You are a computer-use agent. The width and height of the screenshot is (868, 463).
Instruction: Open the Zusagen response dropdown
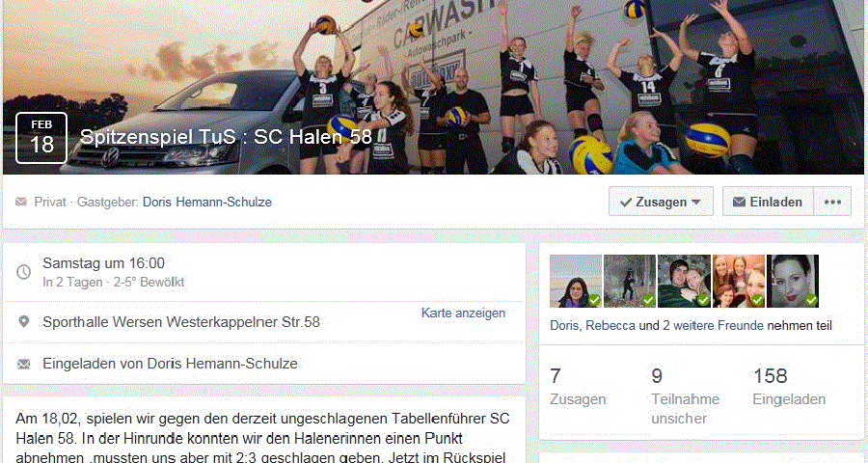tap(661, 203)
